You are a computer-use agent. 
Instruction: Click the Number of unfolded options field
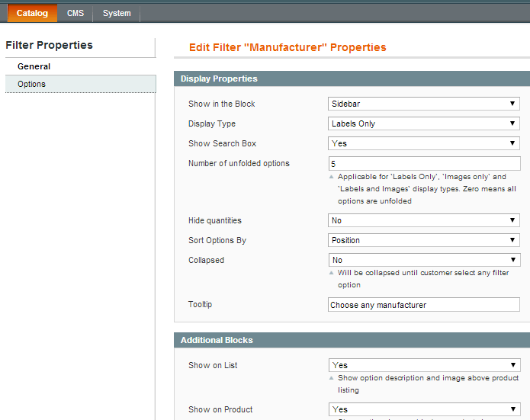pos(423,163)
